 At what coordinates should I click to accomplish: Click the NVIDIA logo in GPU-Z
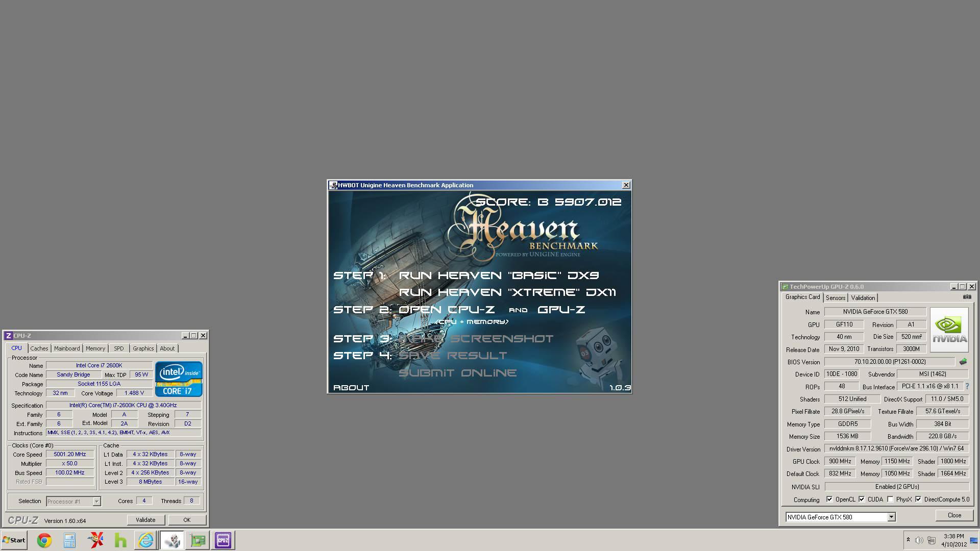tap(949, 330)
